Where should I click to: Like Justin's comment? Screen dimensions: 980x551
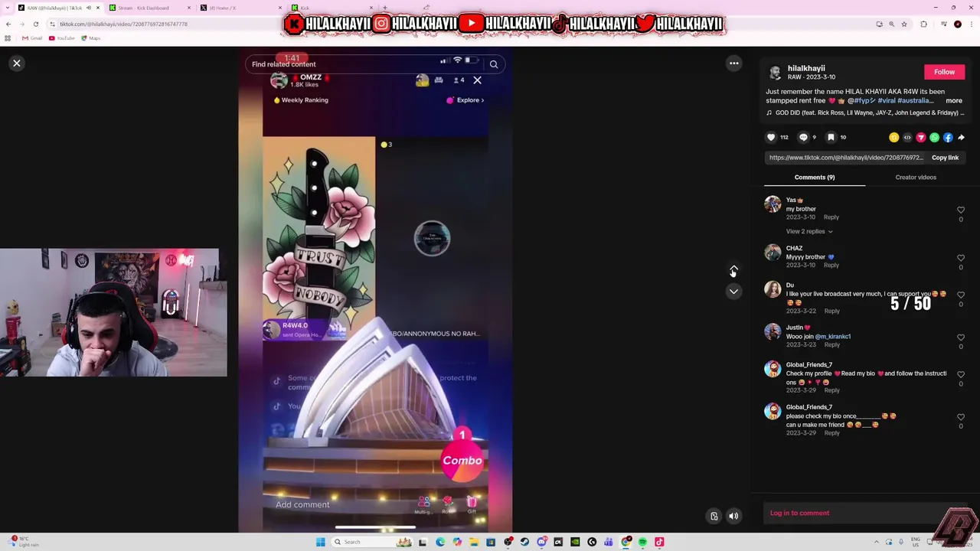click(961, 337)
